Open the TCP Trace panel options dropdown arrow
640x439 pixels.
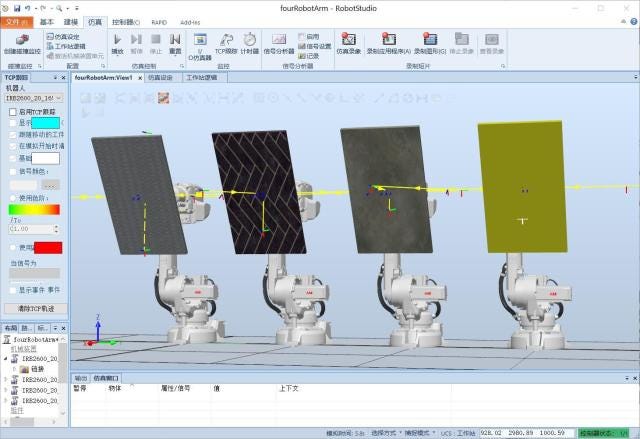coord(56,78)
